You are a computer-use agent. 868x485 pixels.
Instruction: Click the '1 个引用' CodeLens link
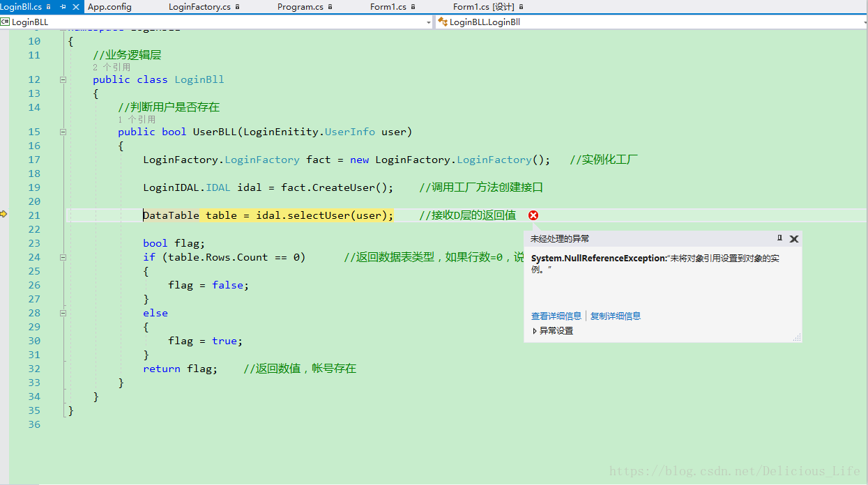137,120
